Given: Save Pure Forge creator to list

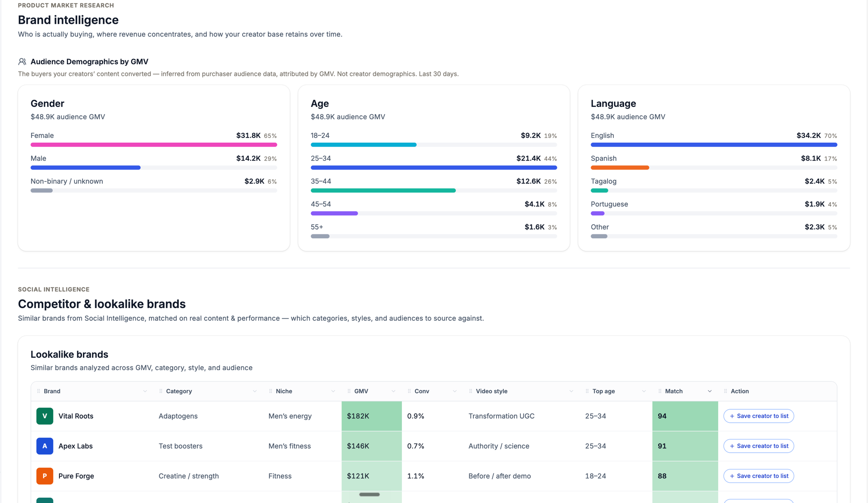Looking at the screenshot, I should coord(759,476).
